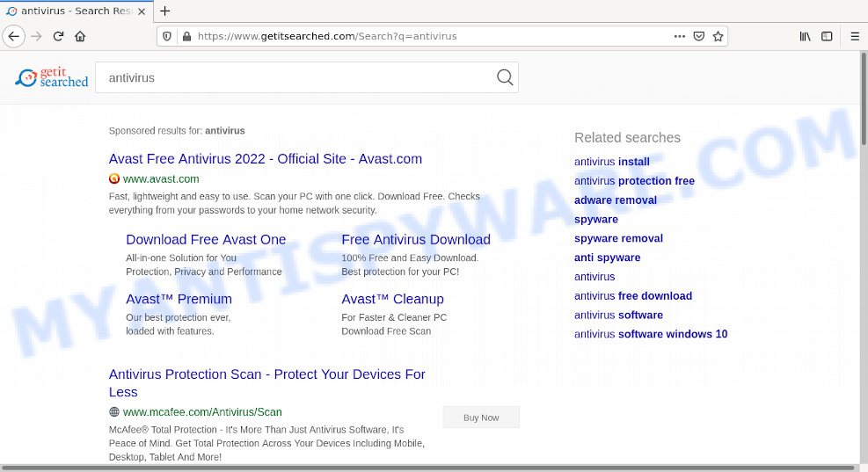Image resolution: width=868 pixels, height=472 pixels.
Task: Click the www.mcafee.com/Antivirus/Scan URL
Action: (x=202, y=411)
